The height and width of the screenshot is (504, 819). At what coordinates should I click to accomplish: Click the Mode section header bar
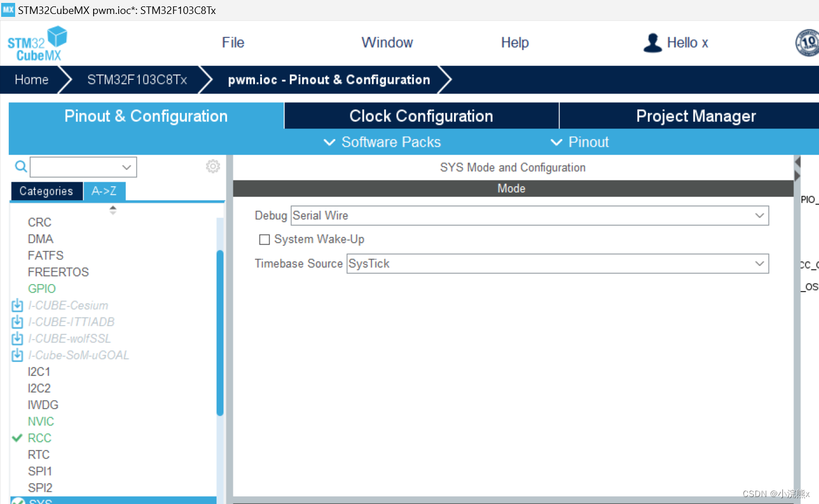click(513, 189)
